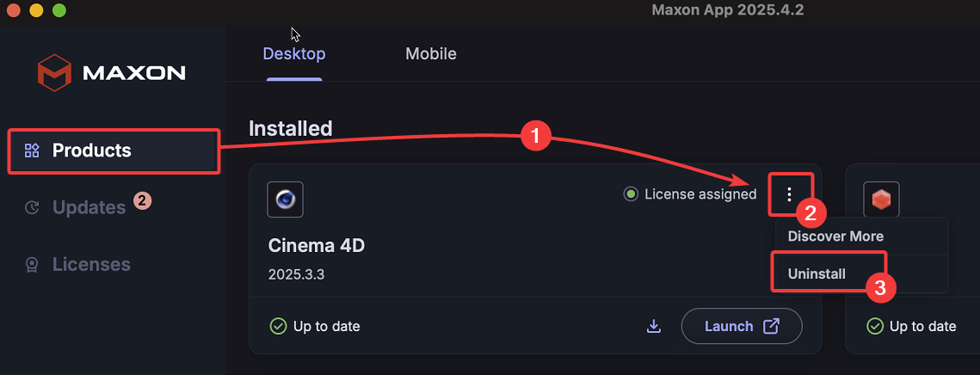The image size is (980, 375).
Task: Open the Licenses section
Action: (x=91, y=264)
